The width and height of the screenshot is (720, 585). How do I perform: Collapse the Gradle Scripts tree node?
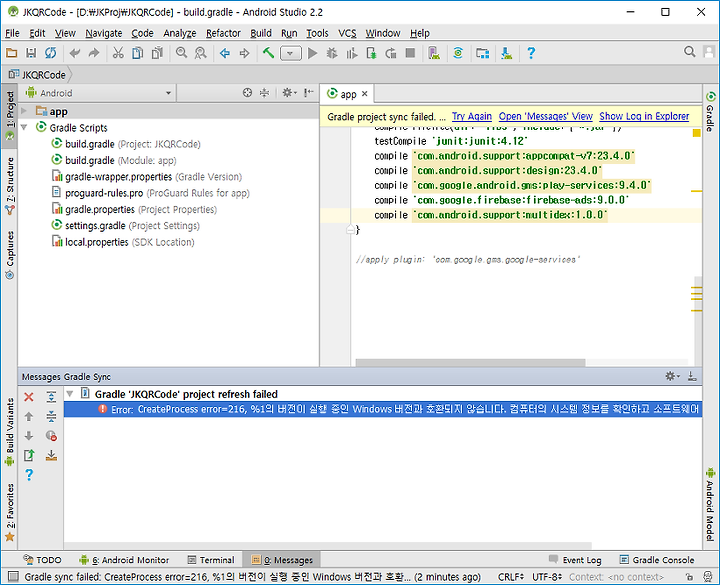[24, 127]
